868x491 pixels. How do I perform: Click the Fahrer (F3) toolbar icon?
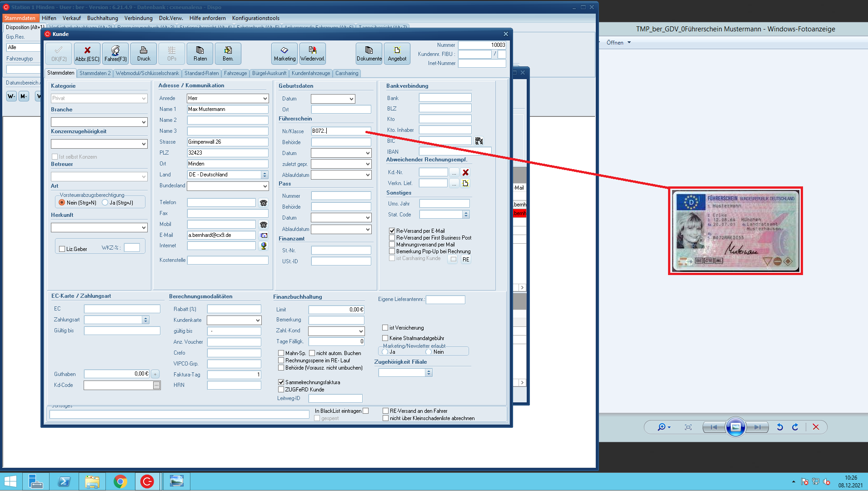pyautogui.click(x=115, y=53)
